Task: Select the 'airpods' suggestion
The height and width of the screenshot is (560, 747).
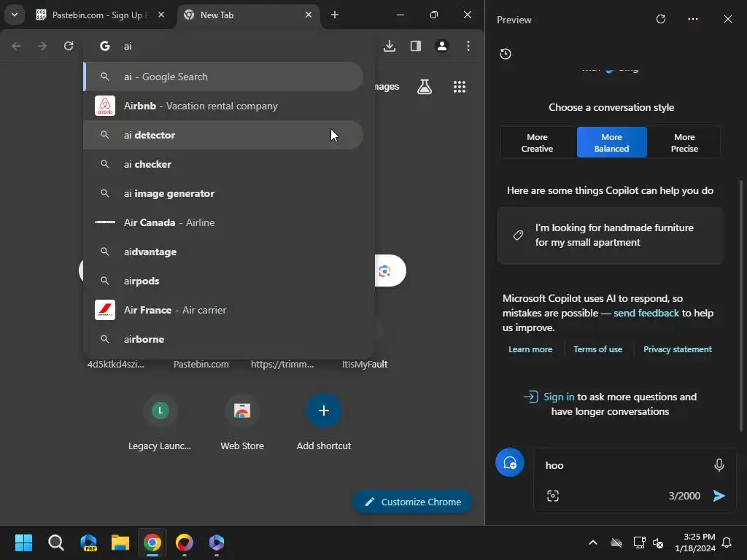Action: pos(223,281)
